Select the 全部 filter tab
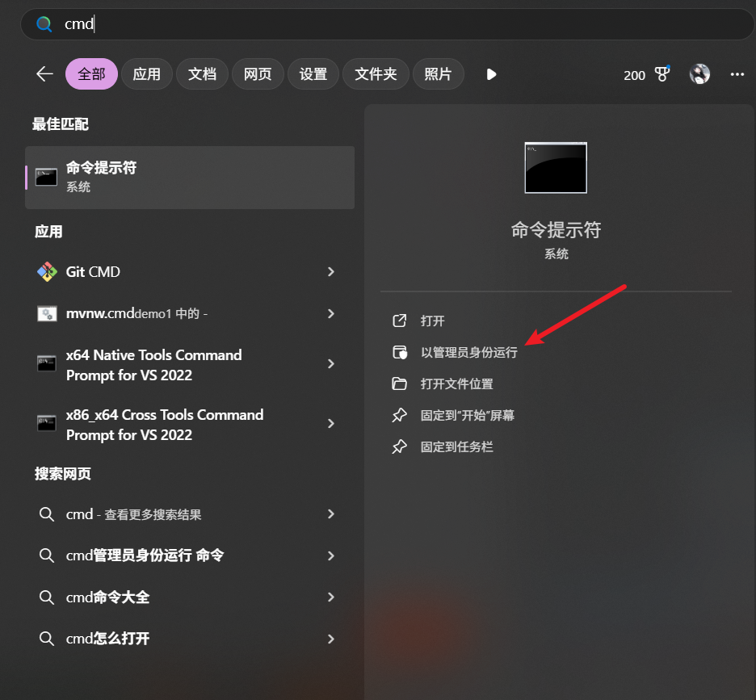Viewport: 756px width, 700px height. pos(91,74)
